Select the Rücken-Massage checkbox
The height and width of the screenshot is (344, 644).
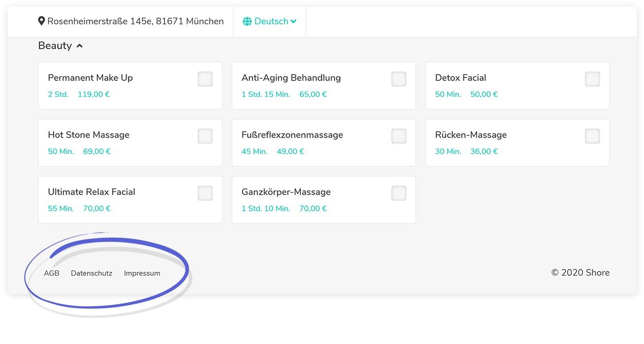pyautogui.click(x=592, y=136)
